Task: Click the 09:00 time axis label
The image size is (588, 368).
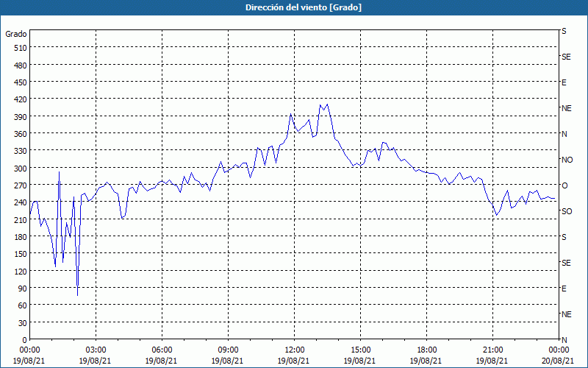Action: 228,350
